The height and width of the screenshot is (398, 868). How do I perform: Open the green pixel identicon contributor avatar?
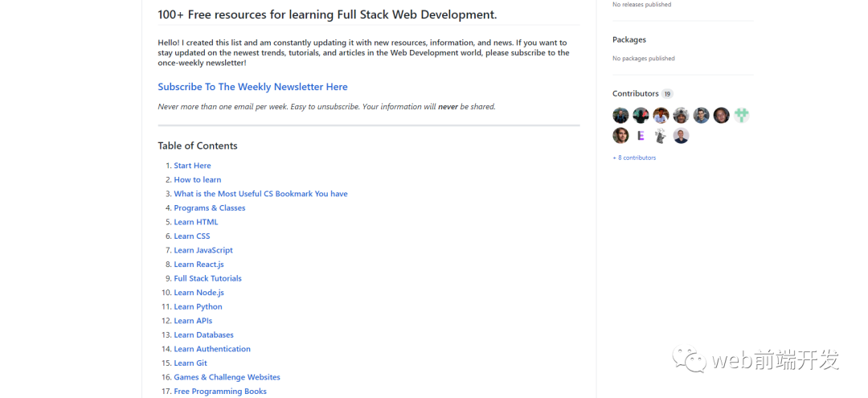(742, 115)
